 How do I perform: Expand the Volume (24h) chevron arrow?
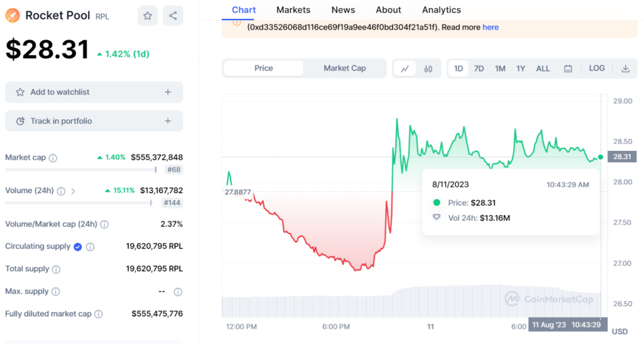pos(73,191)
